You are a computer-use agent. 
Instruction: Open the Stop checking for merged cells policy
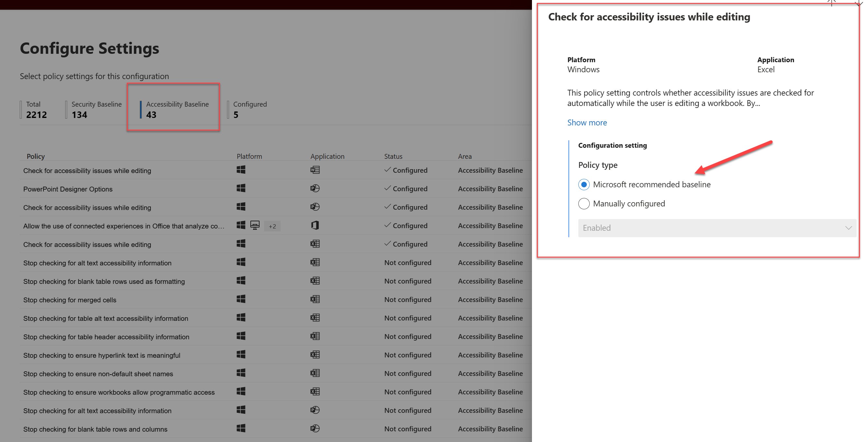[x=70, y=300]
